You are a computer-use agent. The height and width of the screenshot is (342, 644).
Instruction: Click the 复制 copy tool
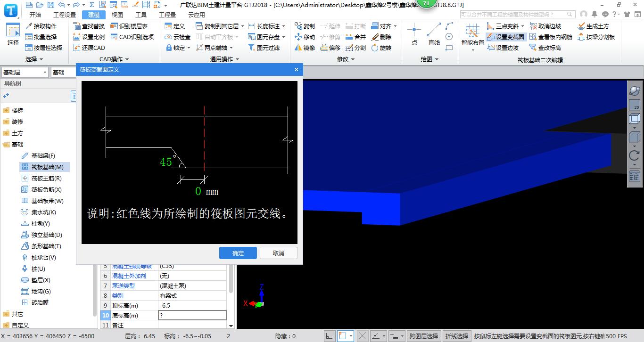[x=305, y=26]
